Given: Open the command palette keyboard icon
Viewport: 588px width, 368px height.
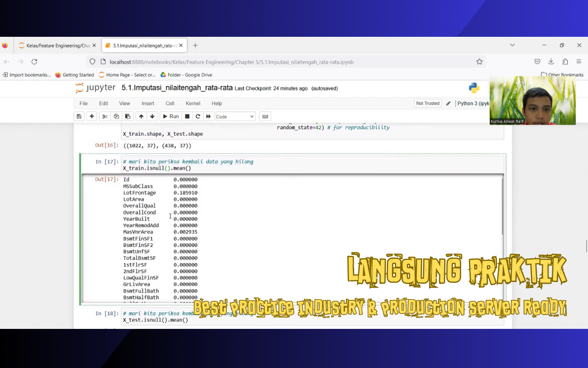Looking at the screenshot, I should (x=265, y=116).
